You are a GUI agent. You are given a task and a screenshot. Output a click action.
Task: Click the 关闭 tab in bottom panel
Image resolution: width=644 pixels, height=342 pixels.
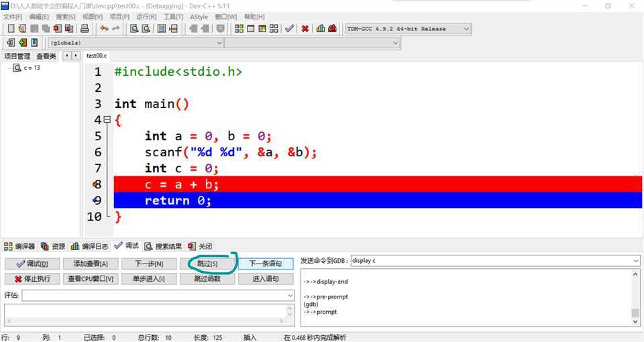click(x=200, y=246)
